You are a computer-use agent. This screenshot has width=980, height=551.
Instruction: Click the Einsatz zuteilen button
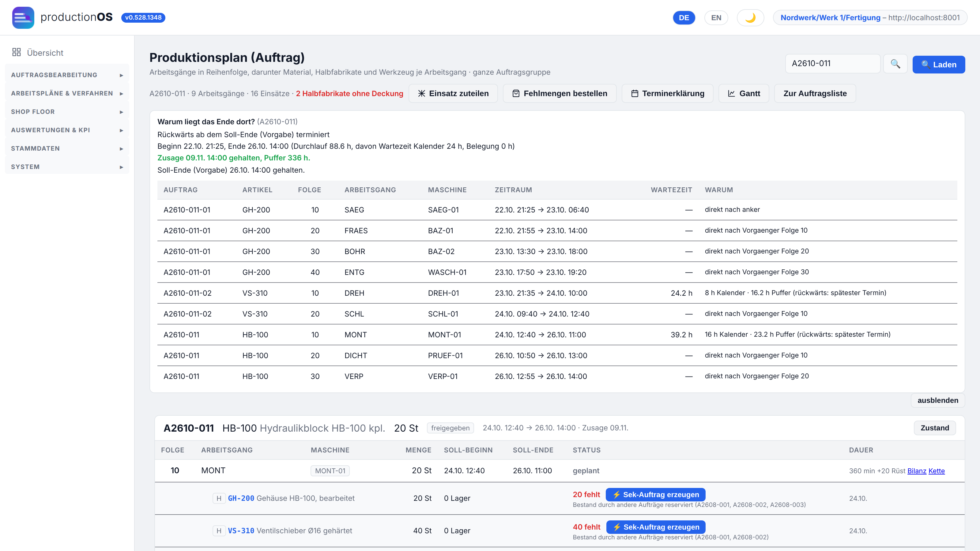pos(453,94)
